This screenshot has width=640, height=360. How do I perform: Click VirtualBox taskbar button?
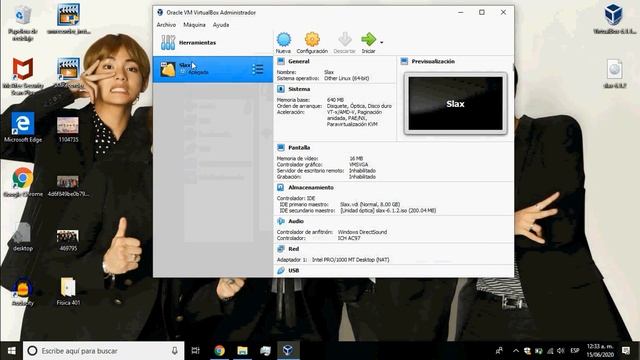tap(288, 351)
